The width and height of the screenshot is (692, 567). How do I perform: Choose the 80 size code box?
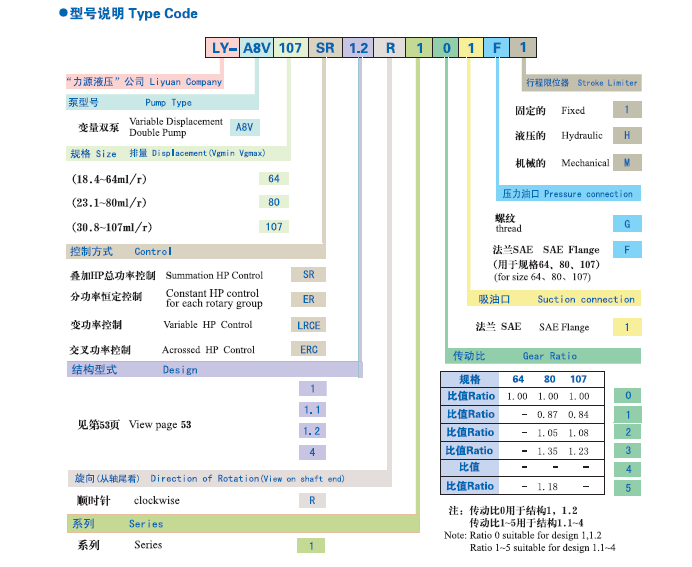[x=273, y=202]
